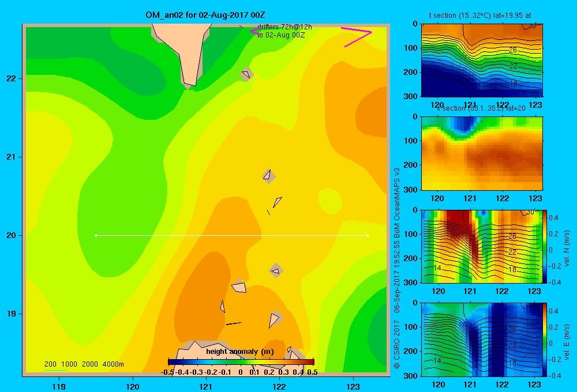Viewport: 577px width, 392px height.
Task: Open the salinity section panel
Action: (482, 153)
